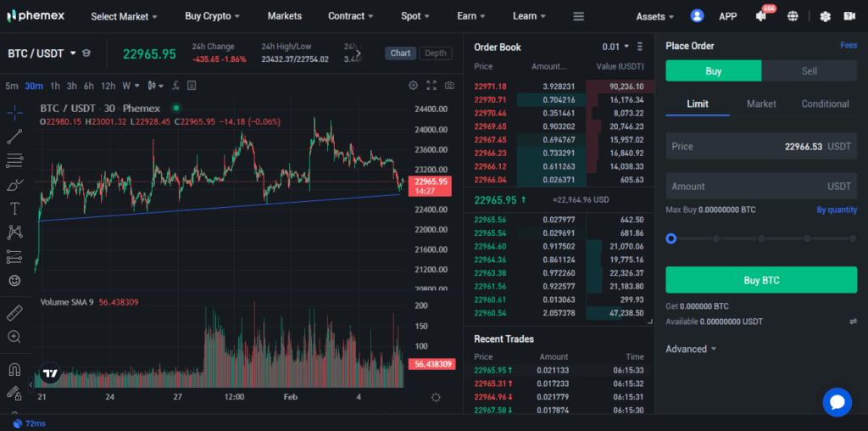
Task: Click the chart time axis settings icon
Action: pyautogui.click(x=436, y=397)
